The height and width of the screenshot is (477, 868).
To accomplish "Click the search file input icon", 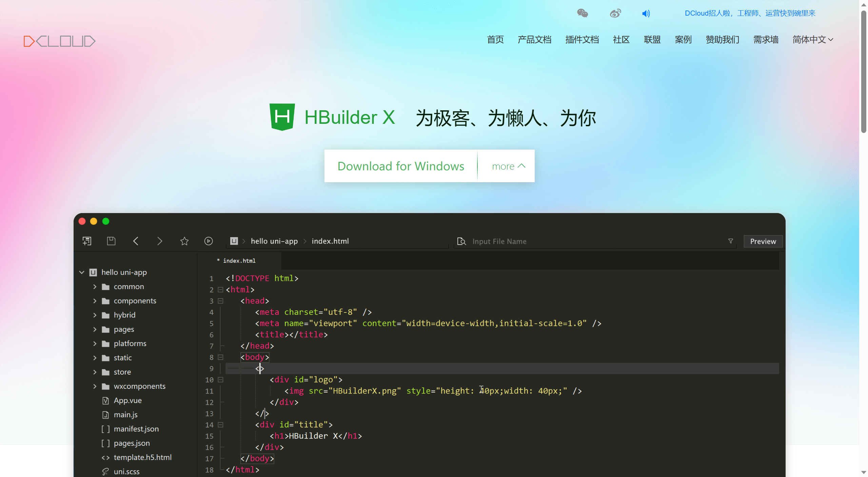I will pyautogui.click(x=461, y=242).
